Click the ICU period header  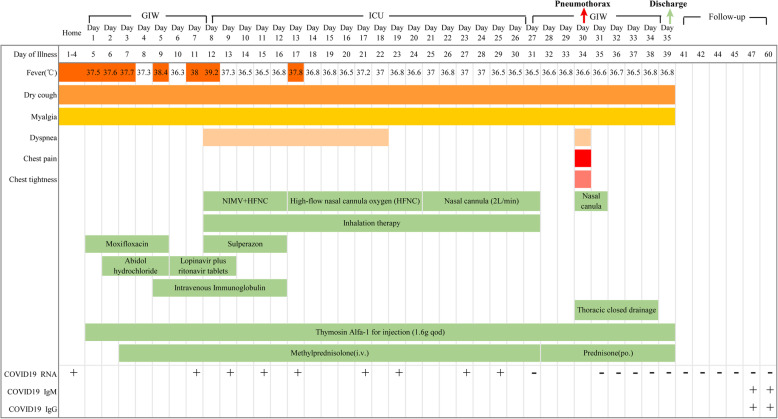pos(376,15)
